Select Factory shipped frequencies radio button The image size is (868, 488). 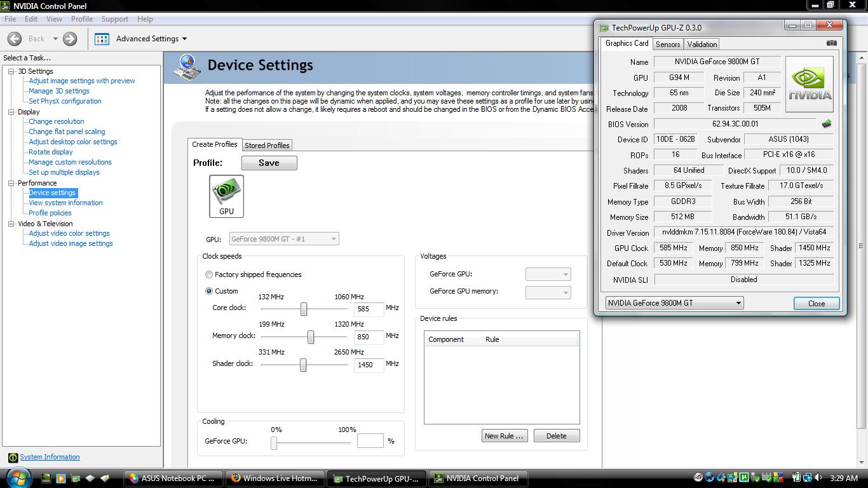pyautogui.click(x=209, y=274)
